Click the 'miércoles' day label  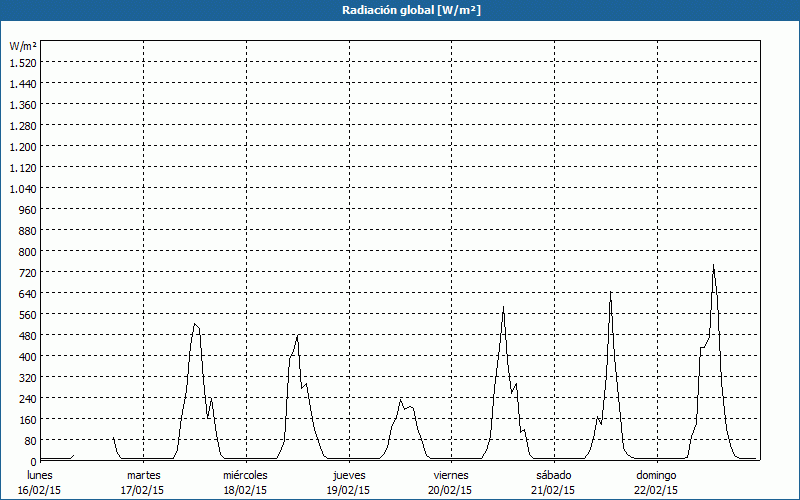tap(245, 475)
